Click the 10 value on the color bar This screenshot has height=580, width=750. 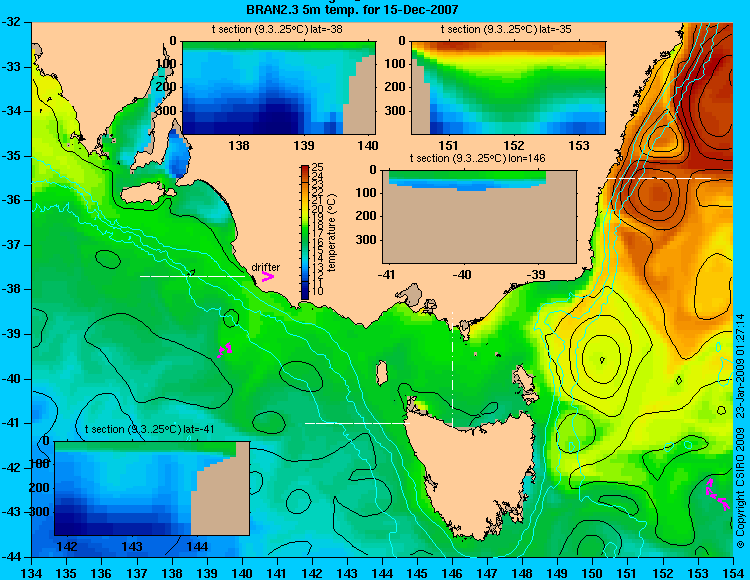(318, 291)
